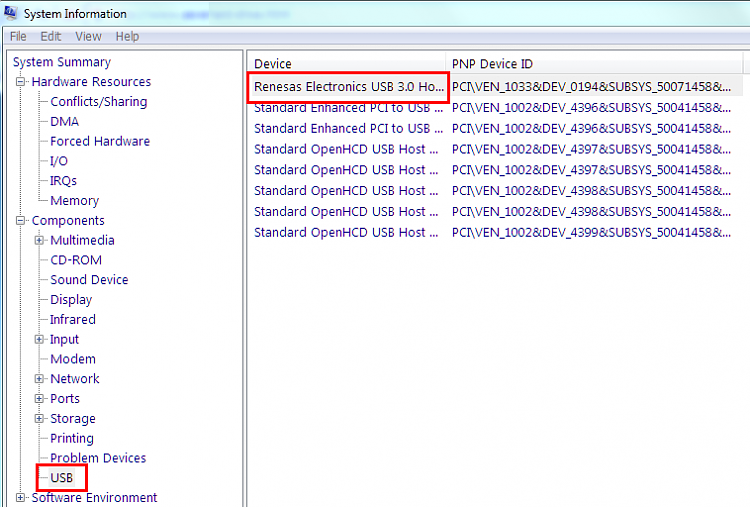Expand the Multimedia node
750x507 pixels.
pos(39,240)
